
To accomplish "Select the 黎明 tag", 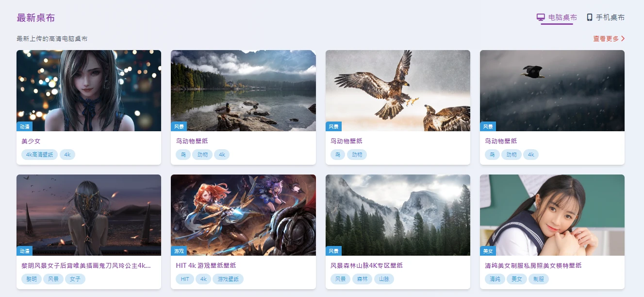I will coord(32,279).
